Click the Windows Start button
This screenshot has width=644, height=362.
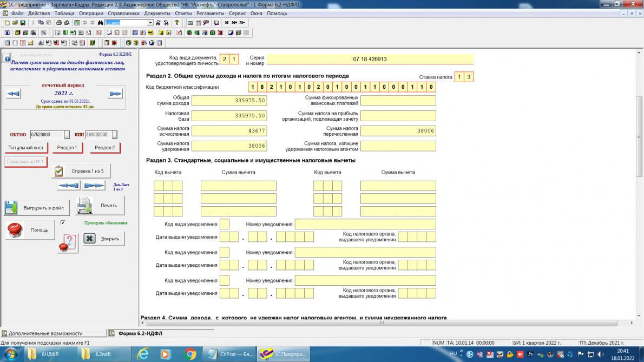click(x=11, y=354)
